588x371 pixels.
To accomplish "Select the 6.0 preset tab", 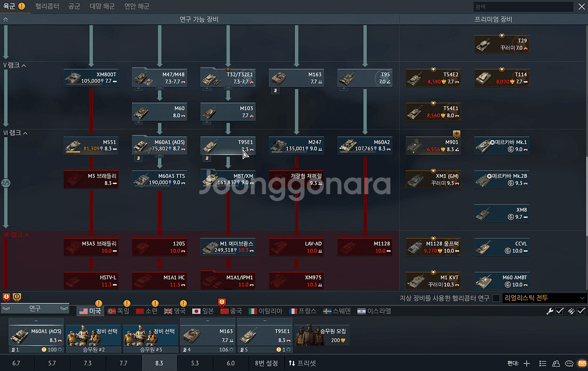I will tap(231, 363).
